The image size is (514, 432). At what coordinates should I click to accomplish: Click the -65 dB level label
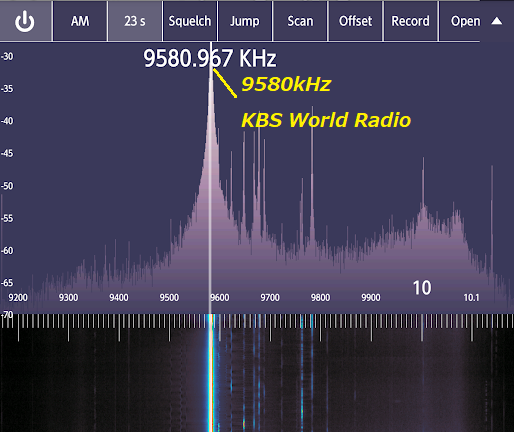pos(7,283)
